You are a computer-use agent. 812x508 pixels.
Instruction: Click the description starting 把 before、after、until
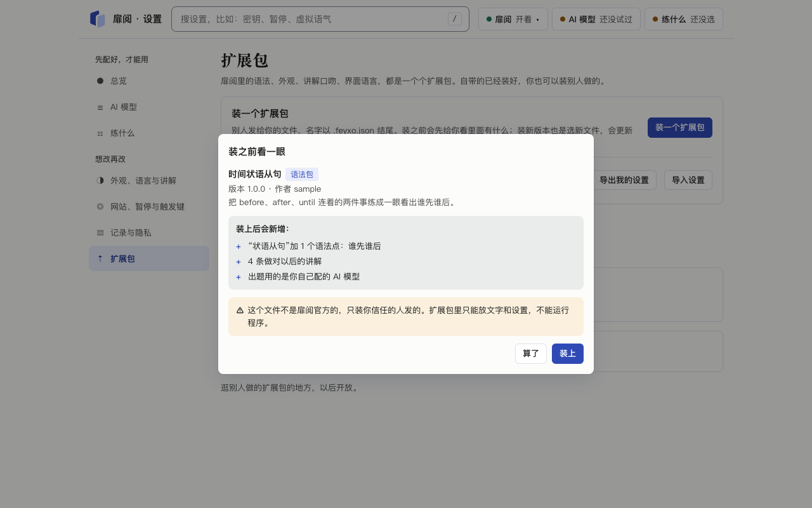click(x=342, y=203)
